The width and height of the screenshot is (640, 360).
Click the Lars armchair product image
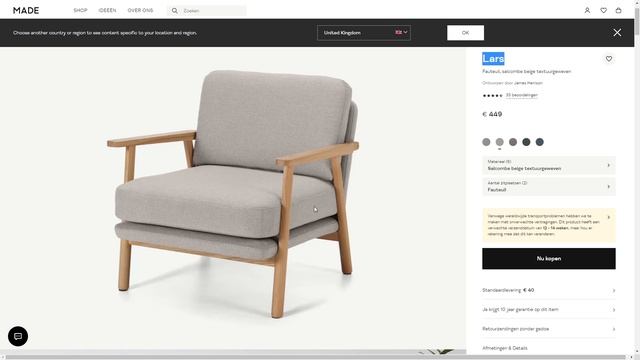pos(233,194)
